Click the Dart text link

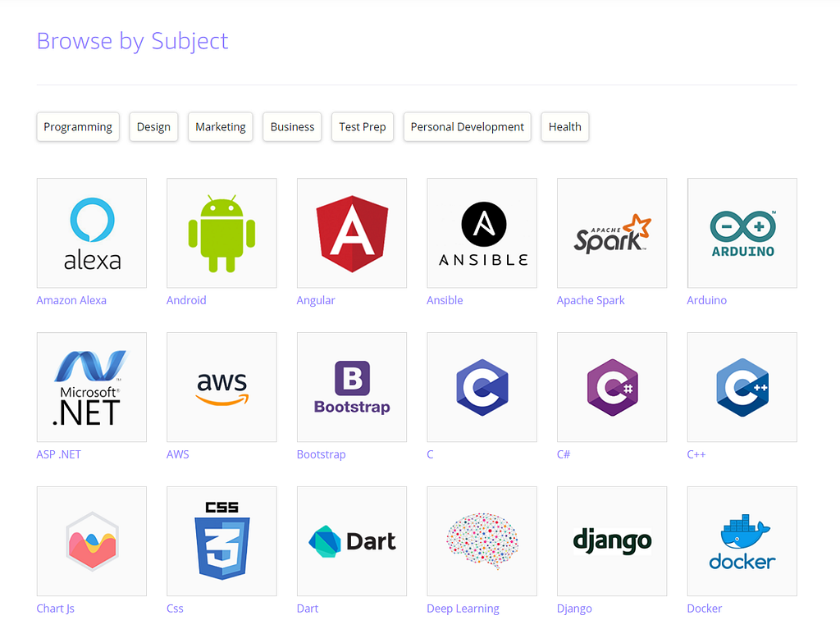click(x=308, y=608)
